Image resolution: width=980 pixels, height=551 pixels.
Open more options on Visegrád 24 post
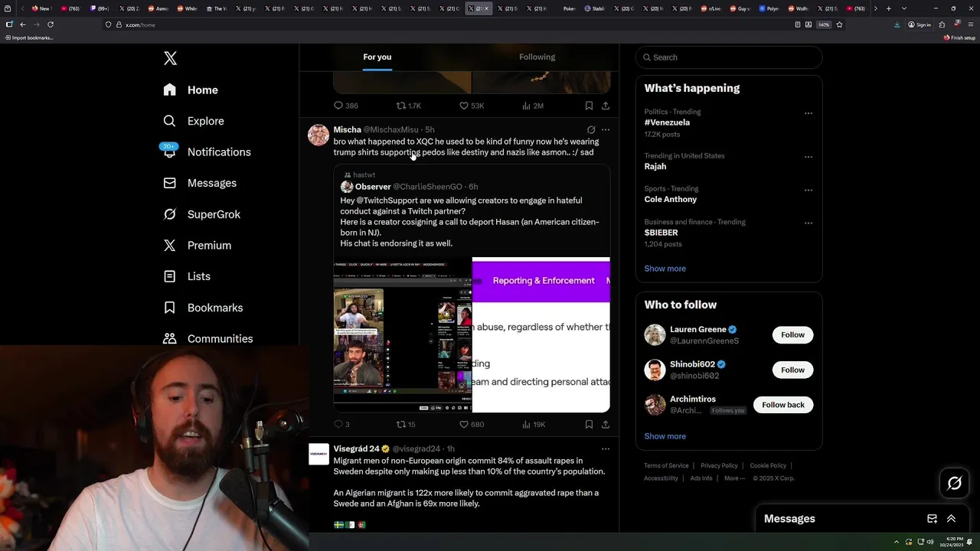(606, 448)
